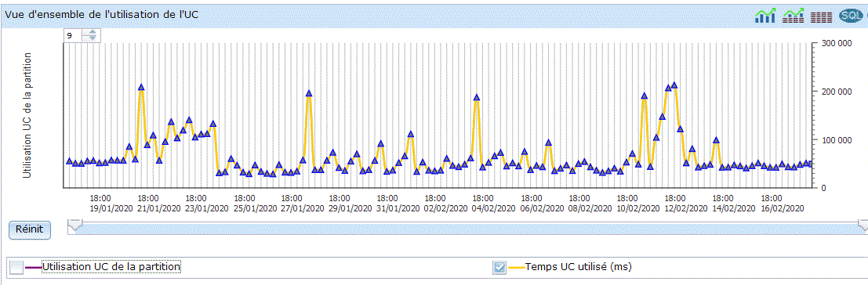Enable the Utilisation UC de la partition checkbox
This screenshot has height=285, width=868.
point(16,267)
